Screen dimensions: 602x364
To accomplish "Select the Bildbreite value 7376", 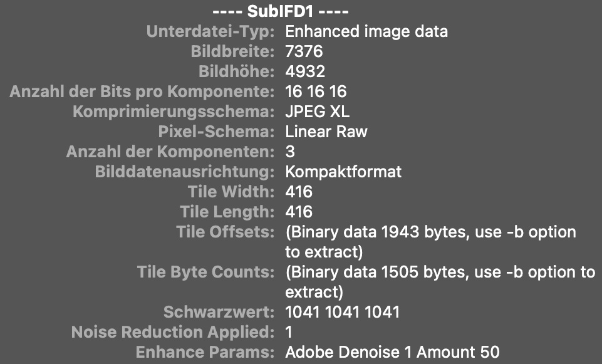I will 304,51.
